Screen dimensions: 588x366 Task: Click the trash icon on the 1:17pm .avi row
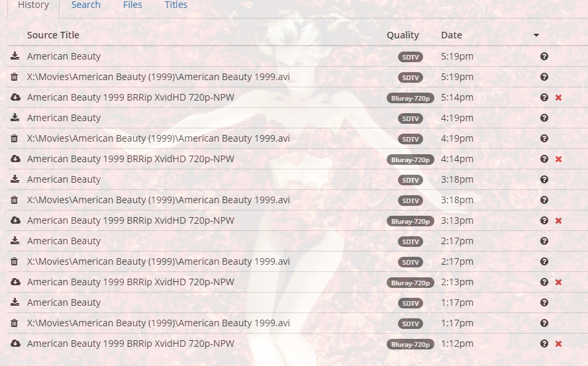pyautogui.click(x=15, y=323)
